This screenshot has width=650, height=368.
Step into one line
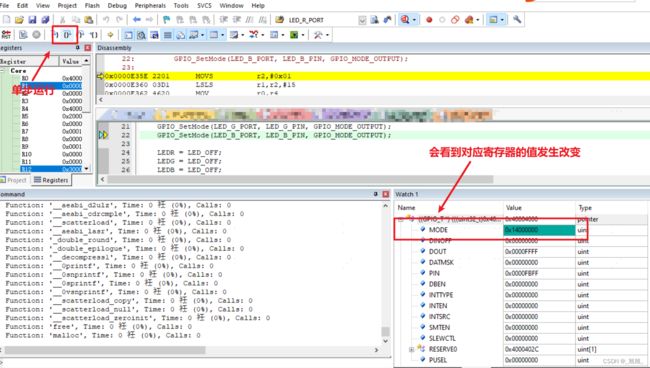point(55,35)
